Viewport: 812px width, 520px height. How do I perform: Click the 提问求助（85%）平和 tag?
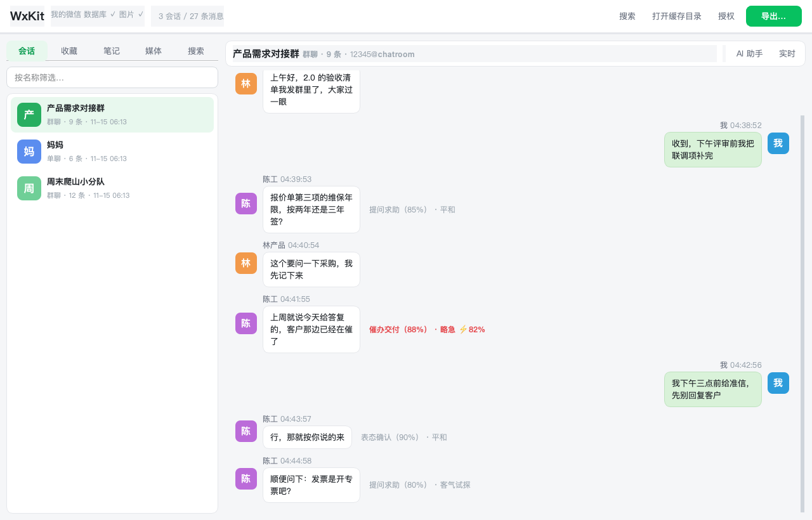(412, 210)
